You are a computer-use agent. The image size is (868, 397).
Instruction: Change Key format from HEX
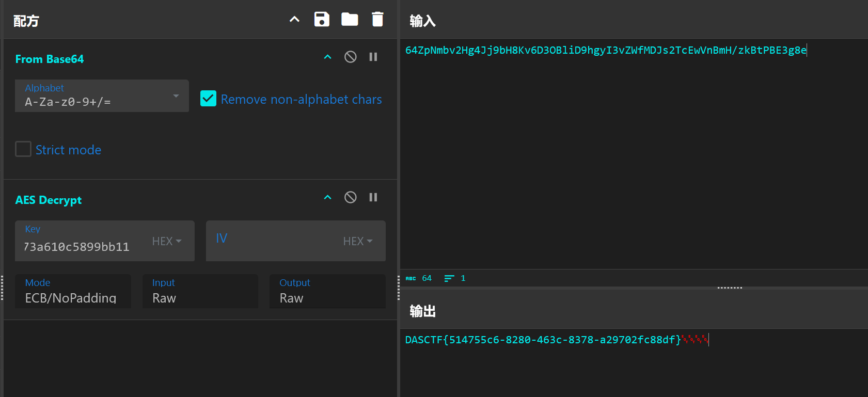click(x=167, y=241)
